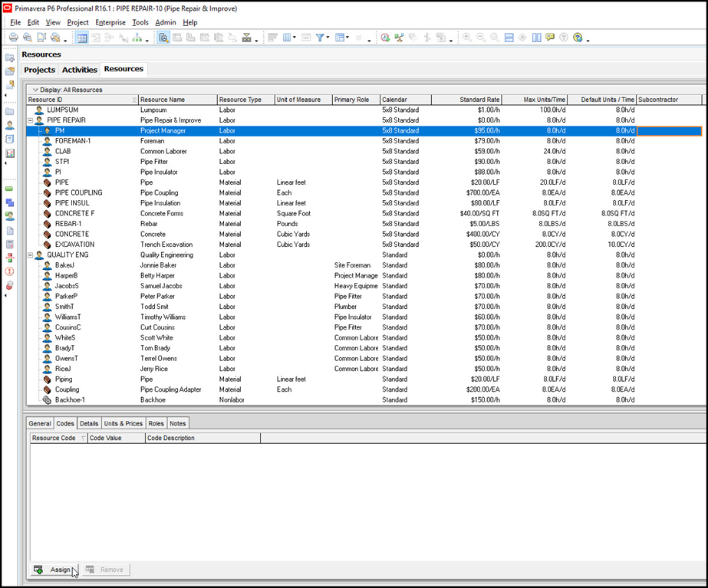Viewport: 708px width, 588px height.
Task: Open dropdown arrow beside Help icon
Action: point(588,41)
